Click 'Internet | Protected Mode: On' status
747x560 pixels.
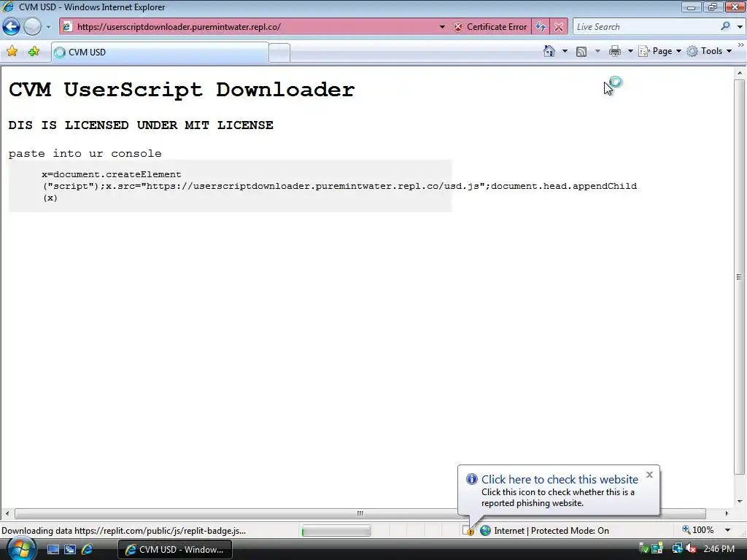click(x=551, y=531)
